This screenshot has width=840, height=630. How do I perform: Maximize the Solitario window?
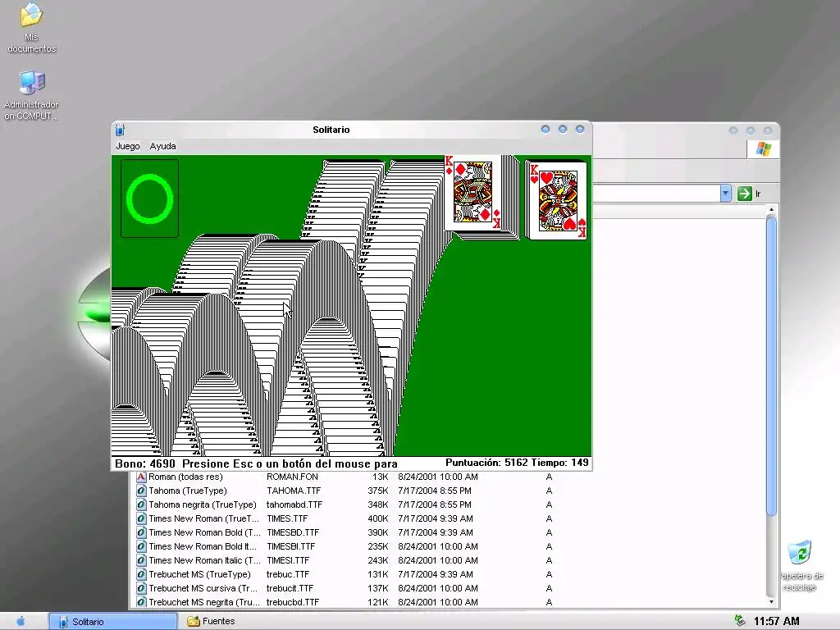tap(563, 129)
